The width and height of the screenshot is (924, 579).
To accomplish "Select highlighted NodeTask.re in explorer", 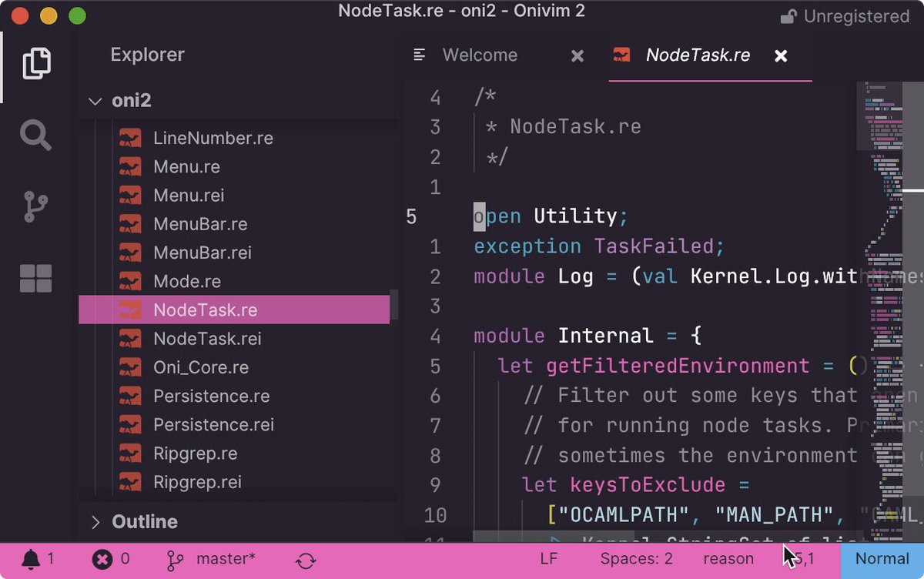I will [234, 310].
